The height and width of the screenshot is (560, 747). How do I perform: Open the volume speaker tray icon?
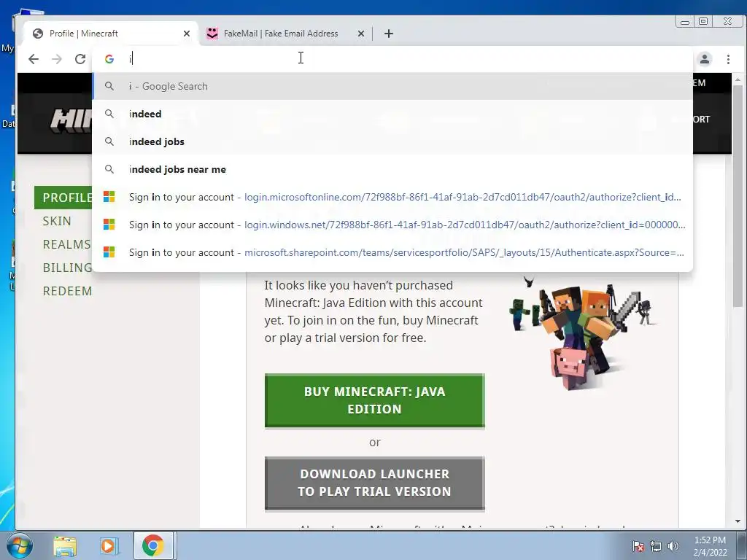coord(673,546)
